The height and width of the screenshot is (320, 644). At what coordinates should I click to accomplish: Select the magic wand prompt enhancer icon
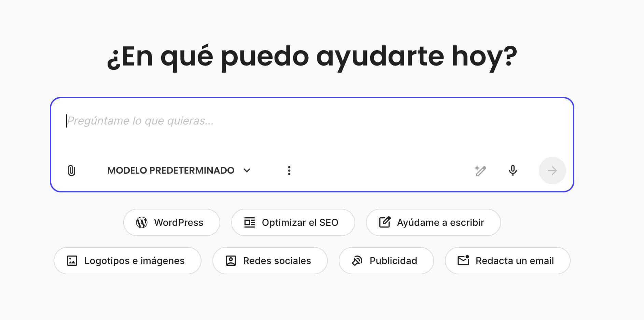click(481, 171)
